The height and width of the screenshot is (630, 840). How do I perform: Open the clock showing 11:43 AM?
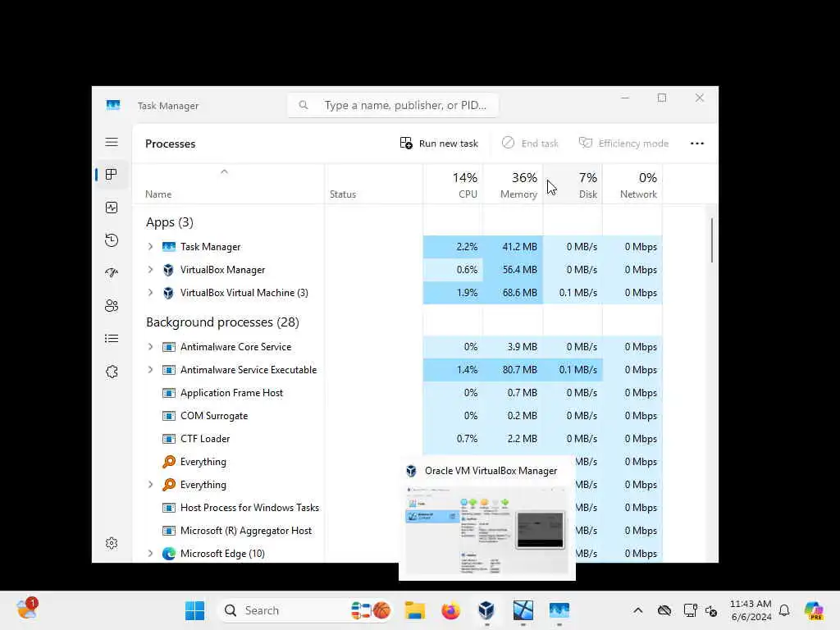coord(751,610)
